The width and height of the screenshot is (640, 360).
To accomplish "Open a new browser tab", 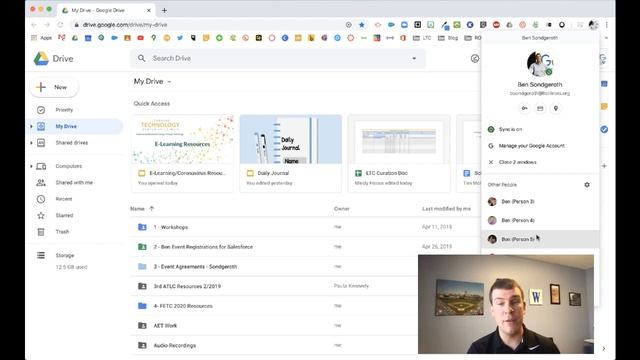I will tap(164, 10).
